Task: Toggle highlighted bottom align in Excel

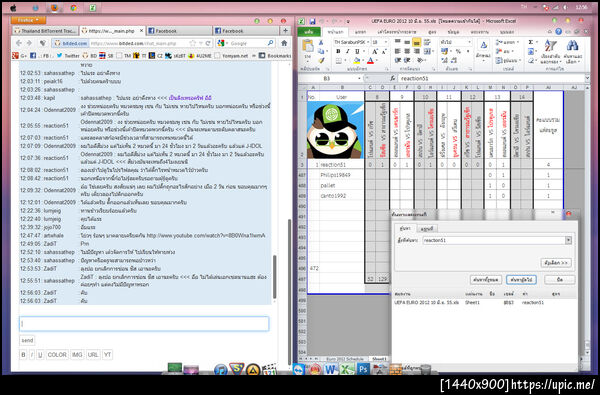Action: point(416,42)
